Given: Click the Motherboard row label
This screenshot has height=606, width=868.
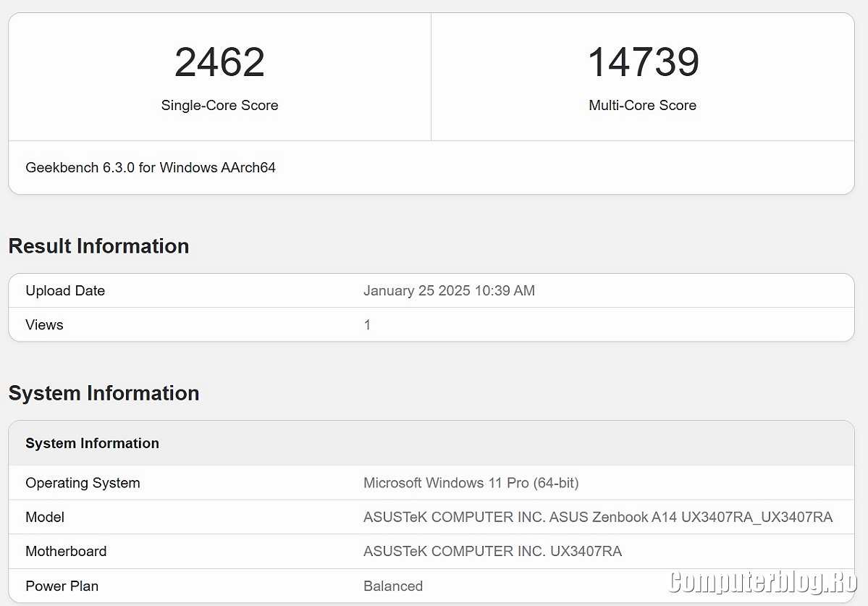Looking at the screenshot, I should (x=66, y=551).
